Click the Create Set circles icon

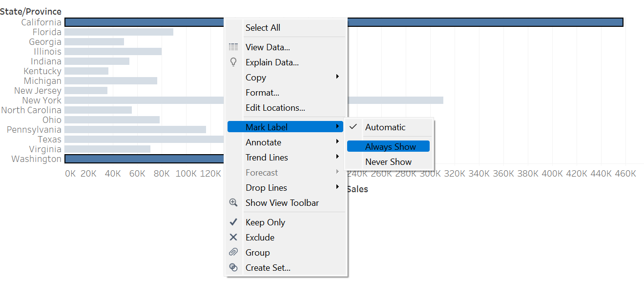tap(233, 267)
